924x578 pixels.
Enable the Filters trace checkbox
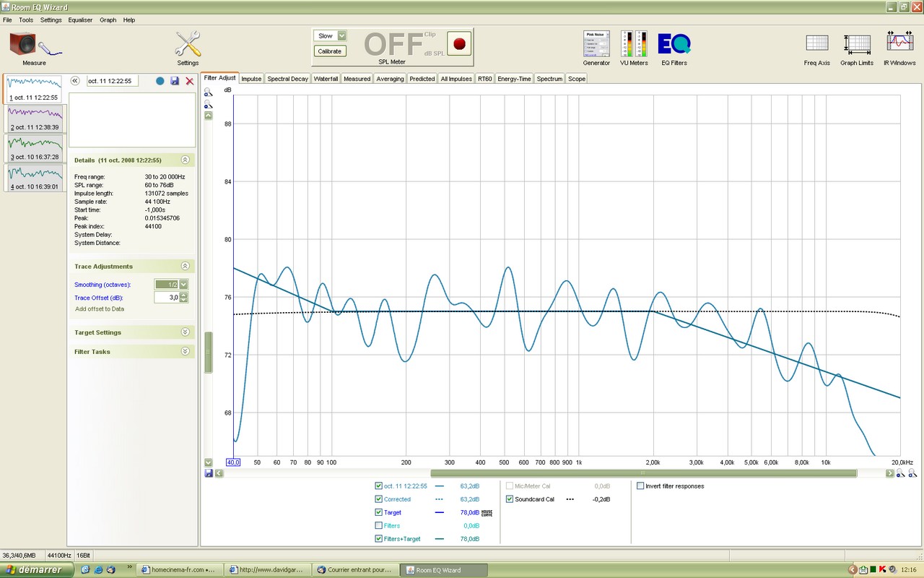379,525
